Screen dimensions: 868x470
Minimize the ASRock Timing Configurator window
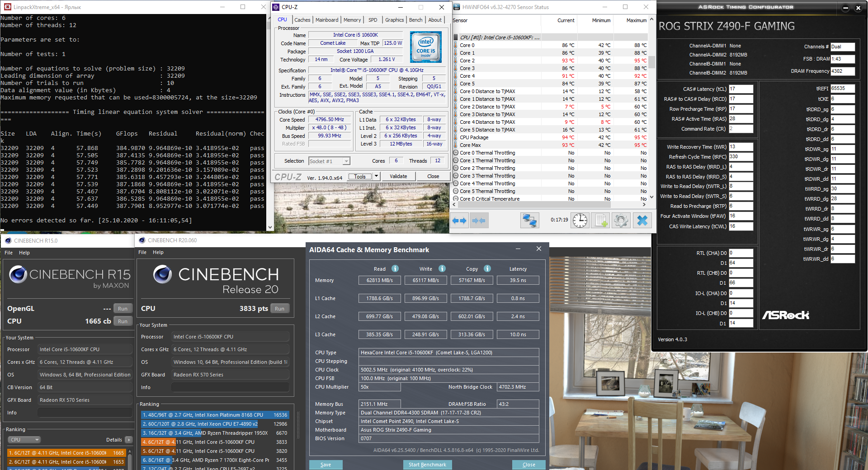point(845,8)
